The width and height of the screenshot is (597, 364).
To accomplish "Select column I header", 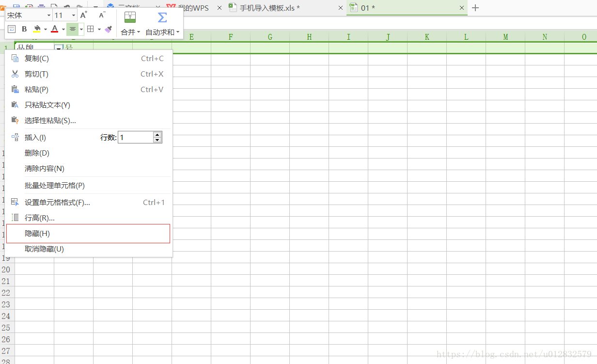I will [x=348, y=37].
